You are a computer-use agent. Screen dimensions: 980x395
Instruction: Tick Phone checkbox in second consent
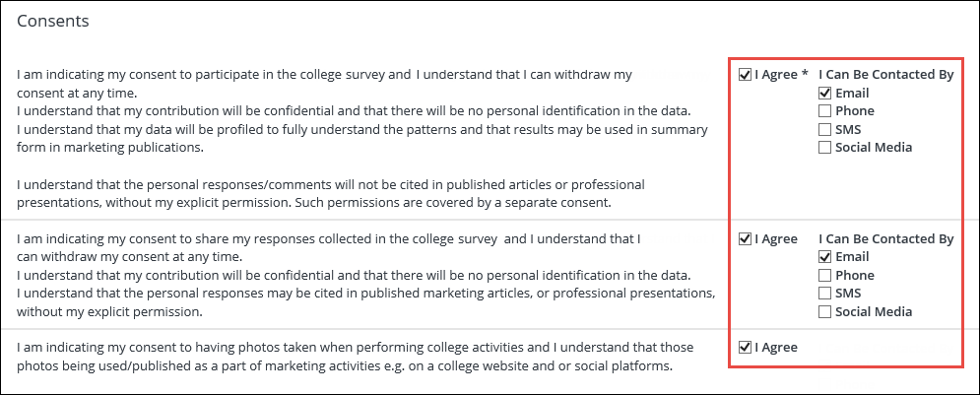point(824,276)
